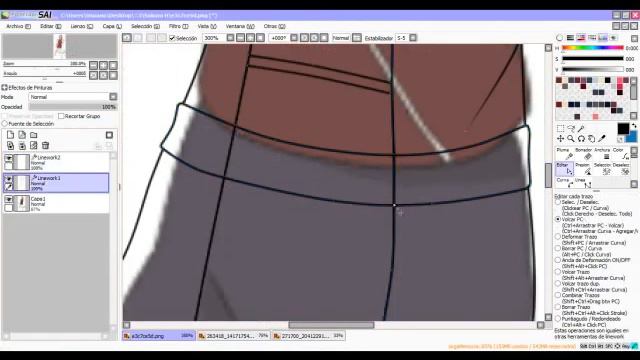Choose the magic wand tool
This screenshot has width=640, height=360.
pos(581,128)
